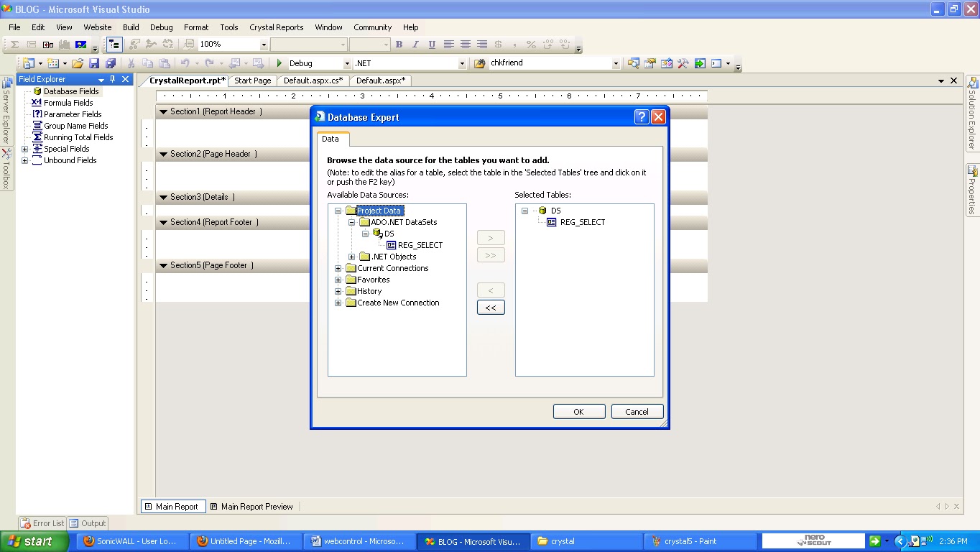
Task: Open the Debug configuration dropdown
Action: (x=348, y=63)
